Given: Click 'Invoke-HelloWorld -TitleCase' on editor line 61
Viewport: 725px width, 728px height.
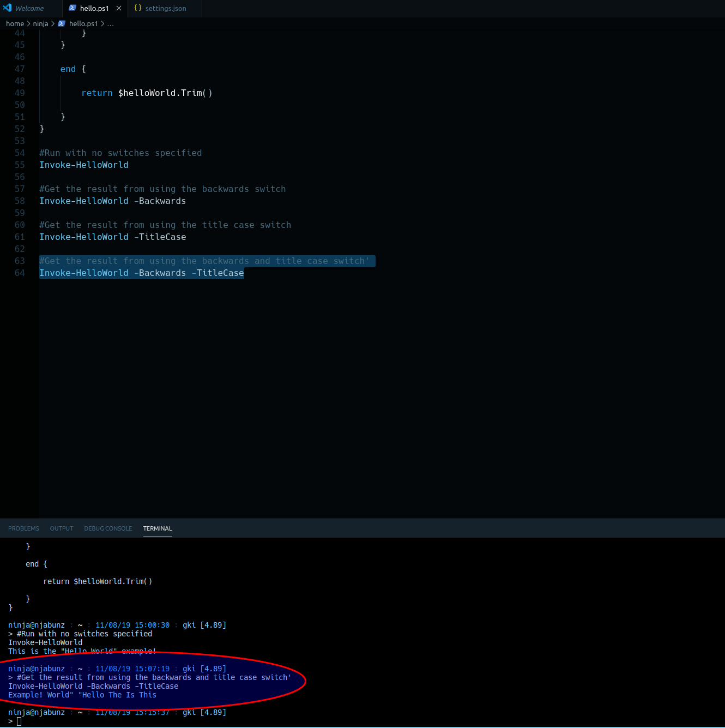Looking at the screenshot, I should (x=112, y=237).
